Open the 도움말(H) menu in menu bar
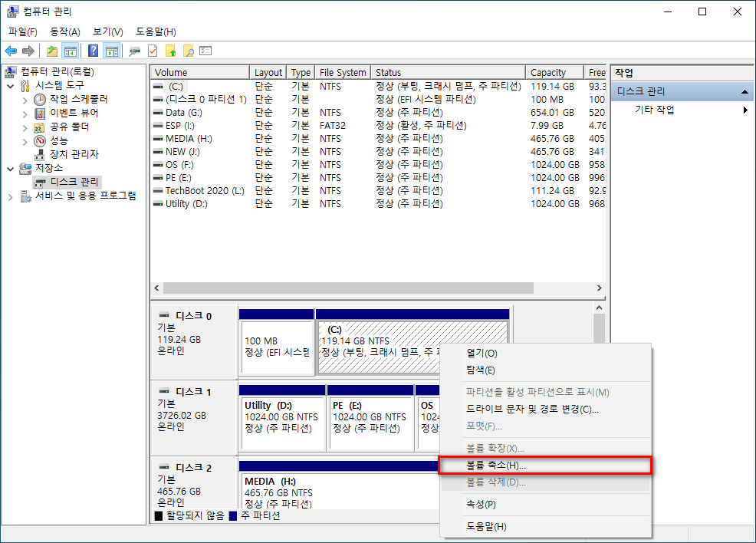756x543 pixels. (x=156, y=31)
